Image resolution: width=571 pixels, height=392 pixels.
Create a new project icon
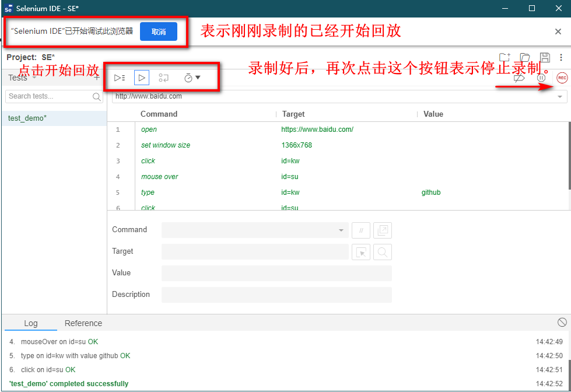tap(505, 57)
